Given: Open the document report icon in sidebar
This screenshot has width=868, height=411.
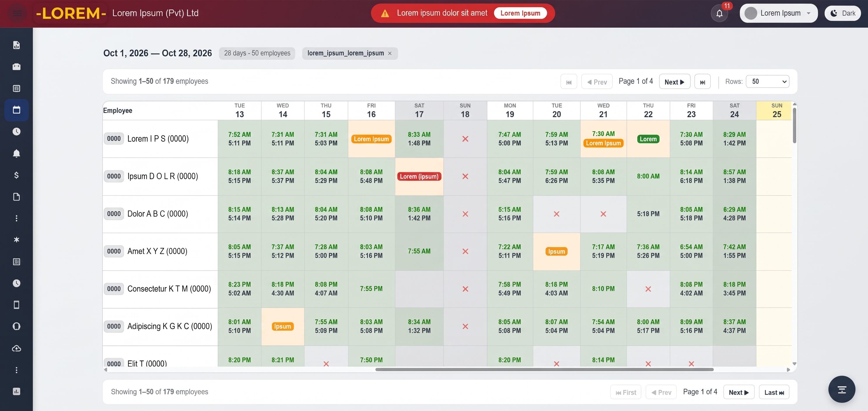Looking at the screenshot, I should (16, 45).
